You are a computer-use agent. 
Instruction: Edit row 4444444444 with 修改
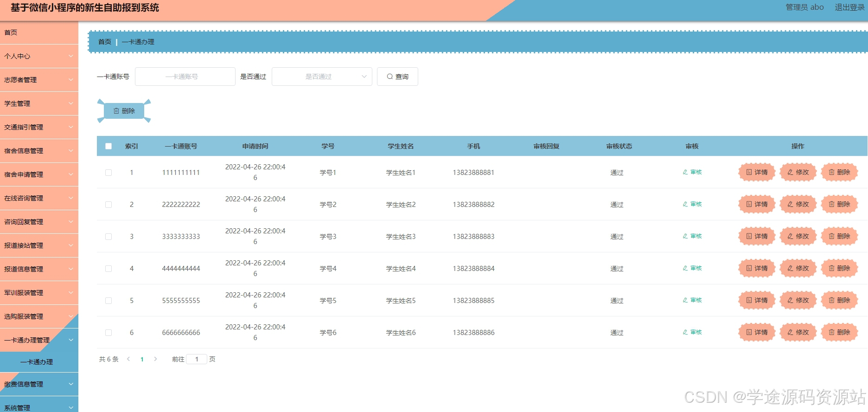(x=798, y=268)
